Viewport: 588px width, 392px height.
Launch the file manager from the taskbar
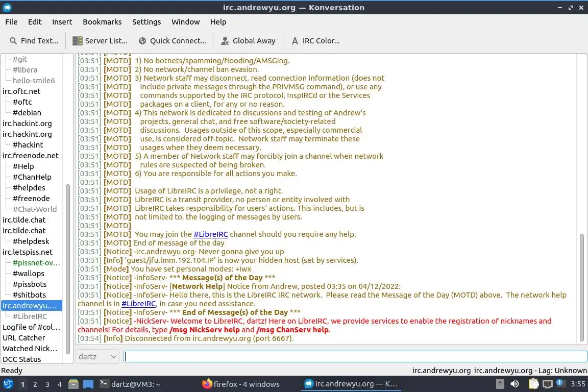pos(73,384)
